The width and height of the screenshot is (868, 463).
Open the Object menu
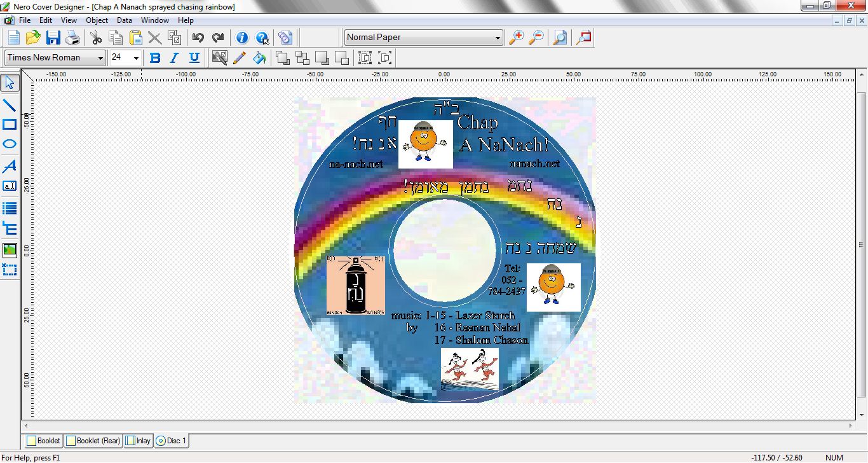pos(97,20)
